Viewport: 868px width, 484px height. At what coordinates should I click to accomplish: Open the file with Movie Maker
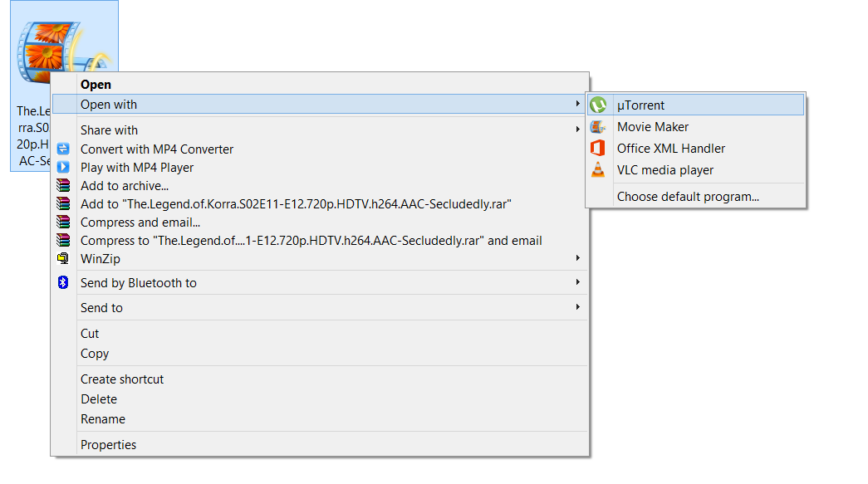[x=695, y=127]
